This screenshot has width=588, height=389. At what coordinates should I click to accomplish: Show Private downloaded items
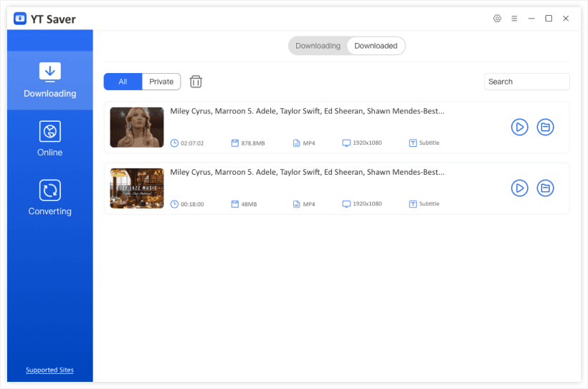point(161,82)
